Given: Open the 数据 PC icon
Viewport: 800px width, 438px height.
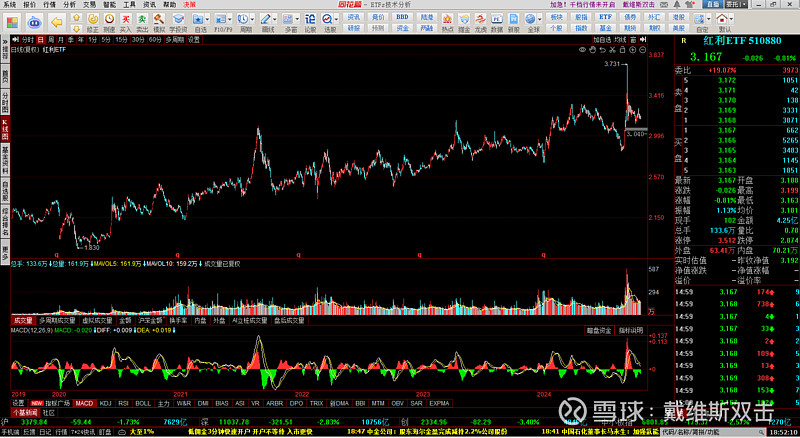Looking at the screenshot, I should tap(497, 19).
